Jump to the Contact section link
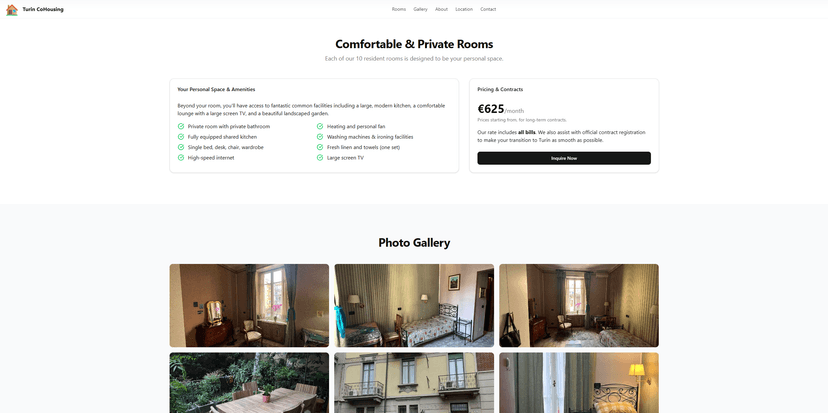The image size is (828, 413). pyautogui.click(x=488, y=9)
